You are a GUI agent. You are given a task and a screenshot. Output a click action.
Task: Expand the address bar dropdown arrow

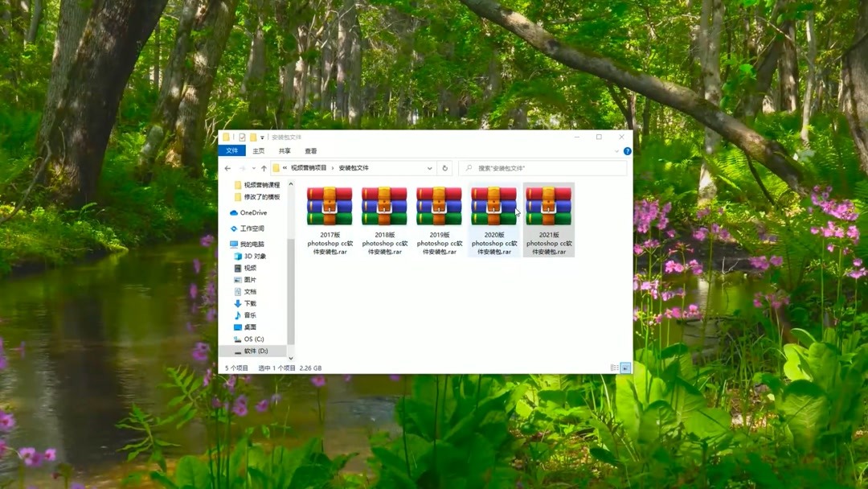pos(431,167)
